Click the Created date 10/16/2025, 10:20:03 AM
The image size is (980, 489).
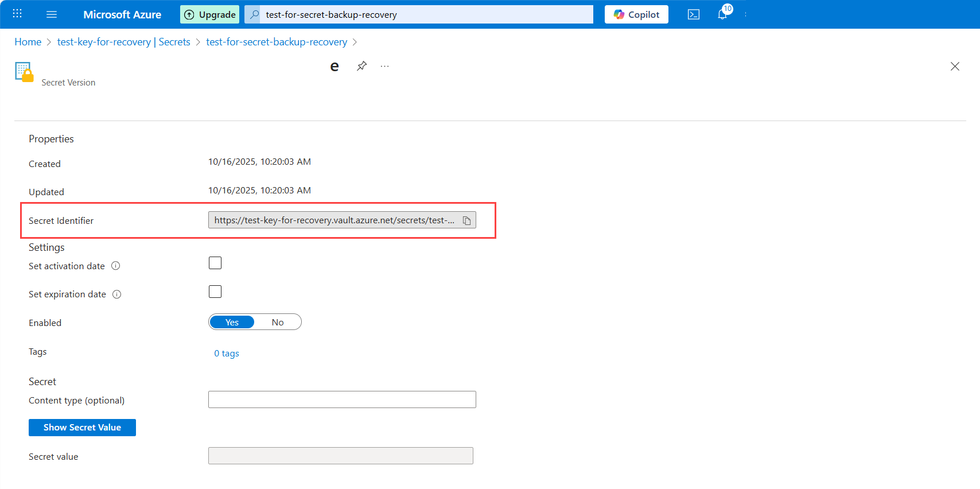click(259, 162)
